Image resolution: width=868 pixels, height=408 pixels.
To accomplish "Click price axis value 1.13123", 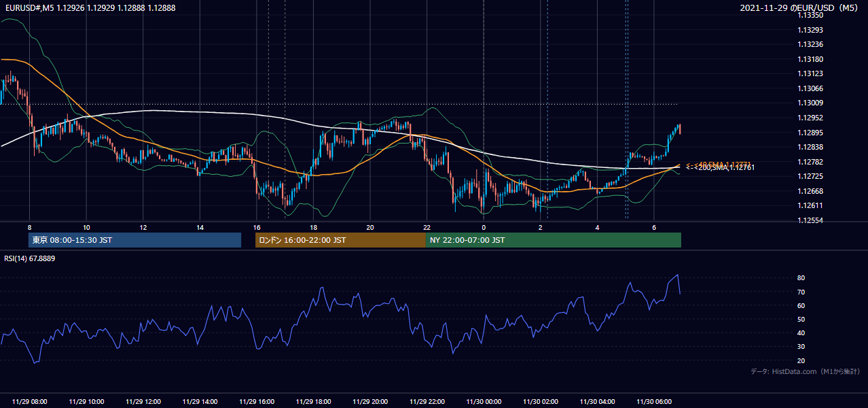I will coord(810,73).
